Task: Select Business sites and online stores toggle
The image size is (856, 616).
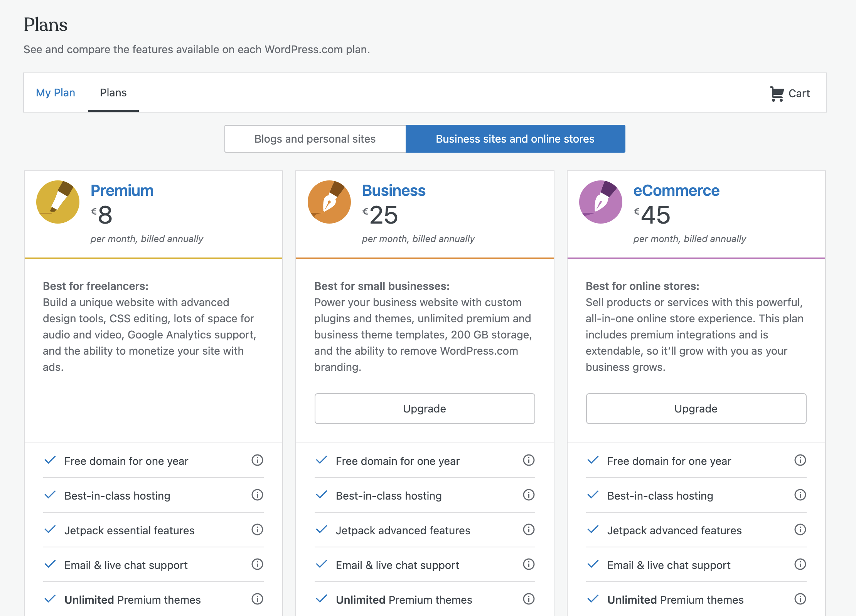Action: pos(515,139)
